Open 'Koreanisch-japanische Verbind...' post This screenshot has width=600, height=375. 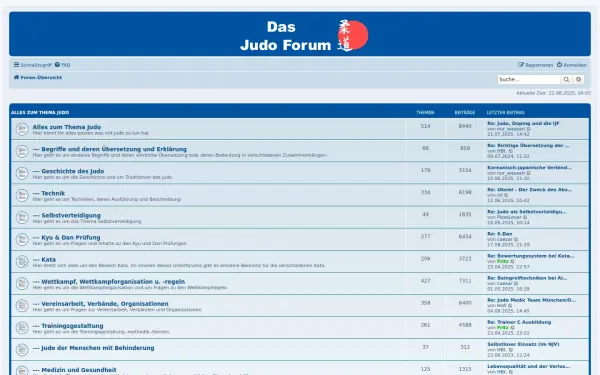pyautogui.click(x=529, y=168)
